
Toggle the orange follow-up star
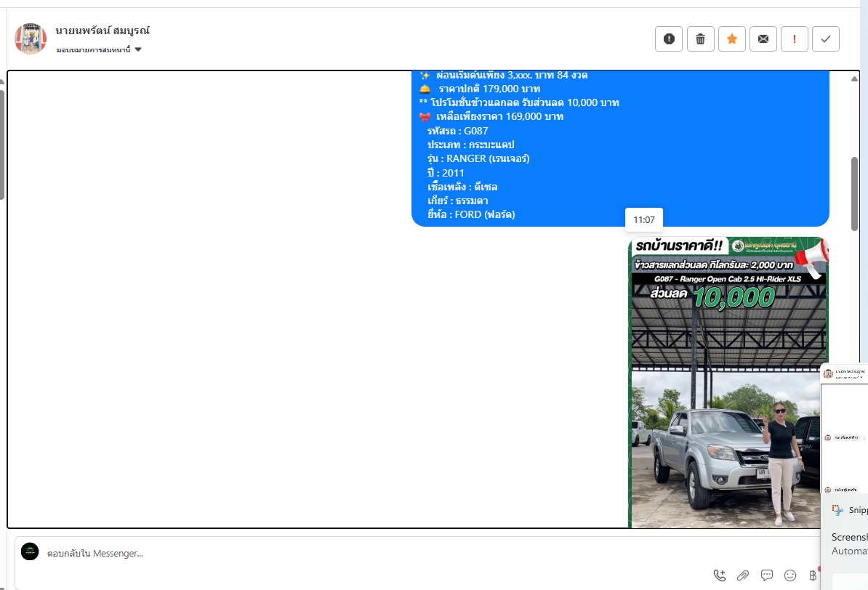tap(732, 39)
